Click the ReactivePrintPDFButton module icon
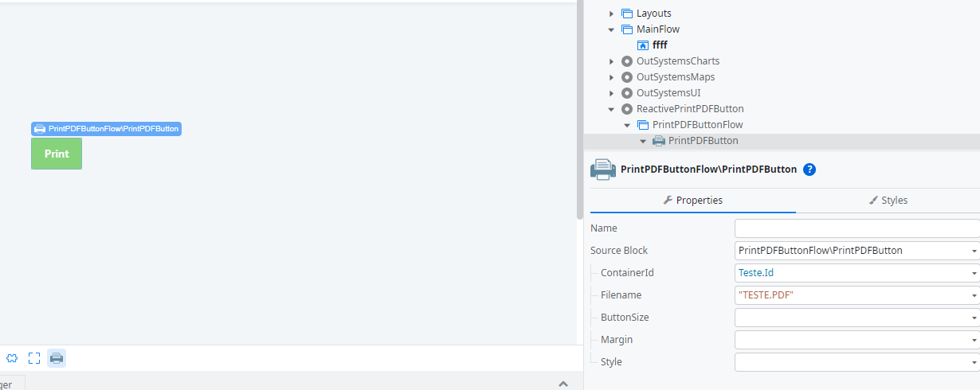This screenshot has height=390, width=980. pos(626,109)
